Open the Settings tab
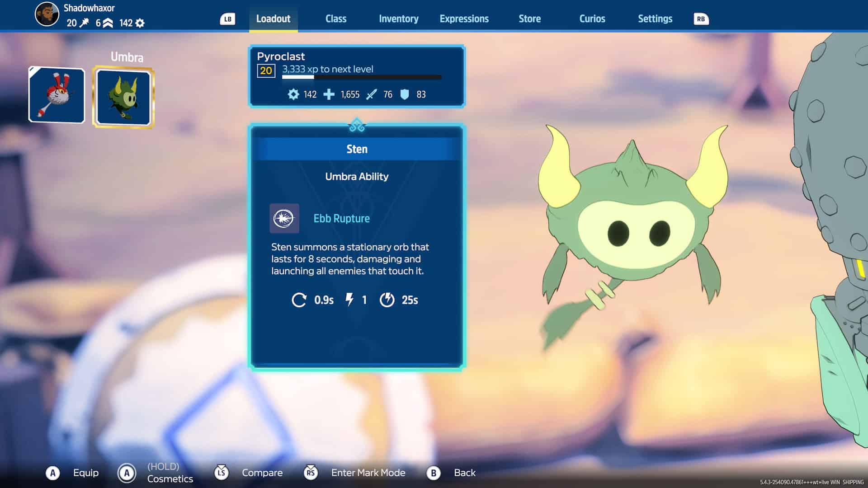 [655, 19]
